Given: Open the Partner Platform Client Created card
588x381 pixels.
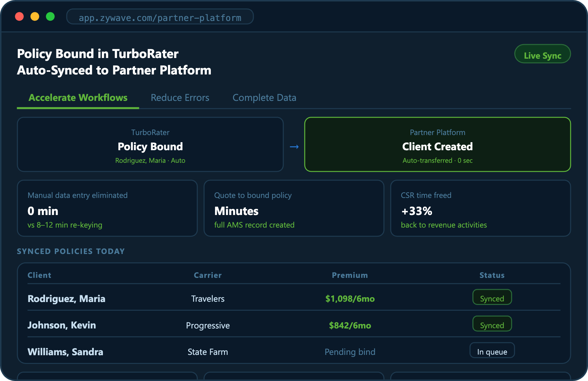Looking at the screenshot, I should coord(437,144).
